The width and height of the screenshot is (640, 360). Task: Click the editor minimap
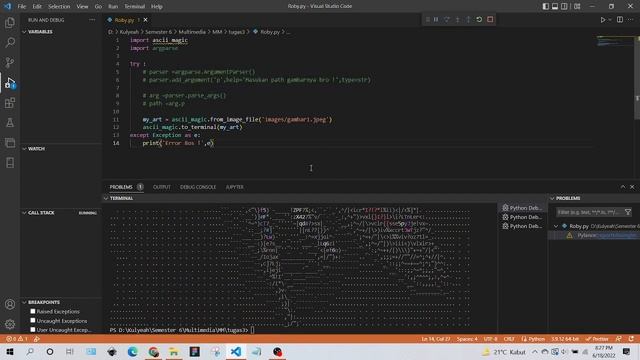pos(616,41)
